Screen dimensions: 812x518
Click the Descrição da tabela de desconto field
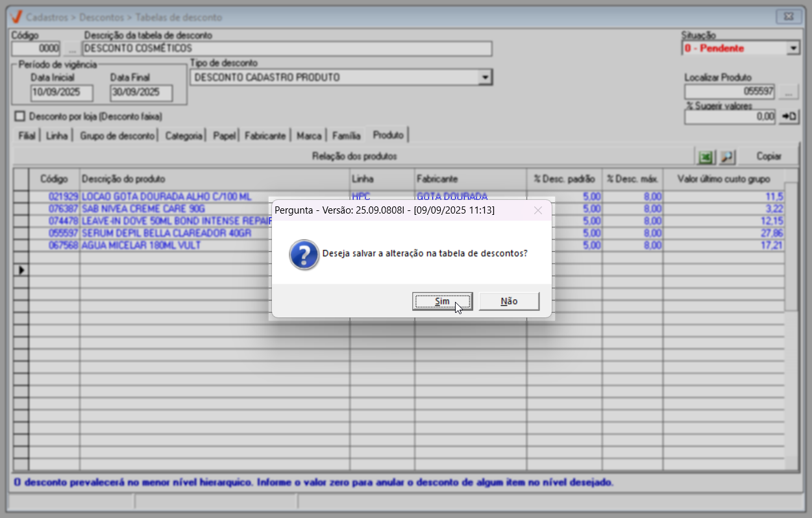pyautogui.click(x=288, y=49)
